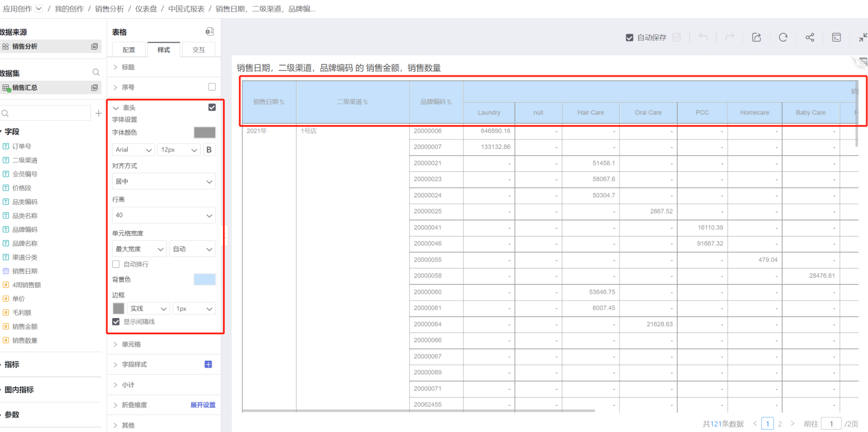Open the 背景色 light blue color swatch

[204, 279]
